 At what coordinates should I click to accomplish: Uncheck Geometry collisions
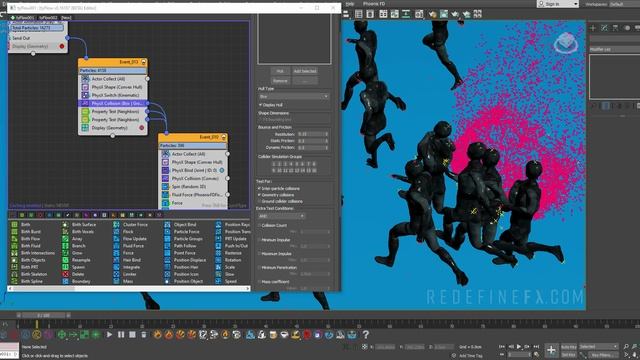pyautogui.click(x=259, y=195)
